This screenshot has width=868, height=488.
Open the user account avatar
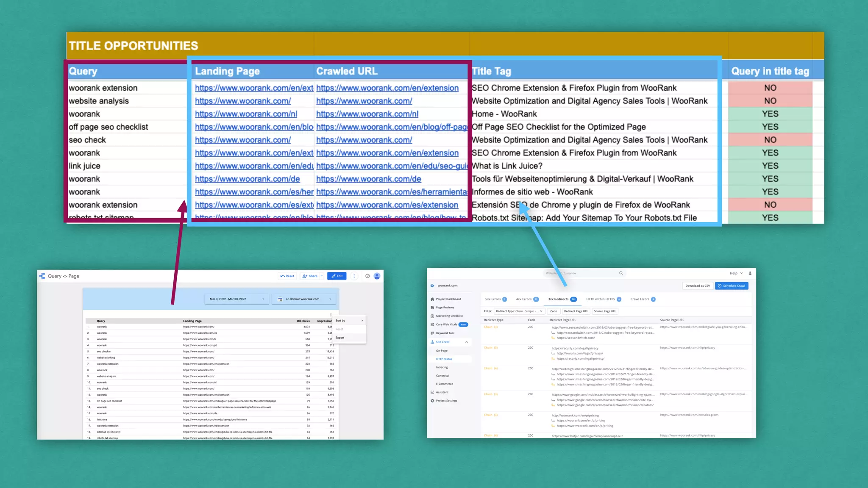[377, 276]
